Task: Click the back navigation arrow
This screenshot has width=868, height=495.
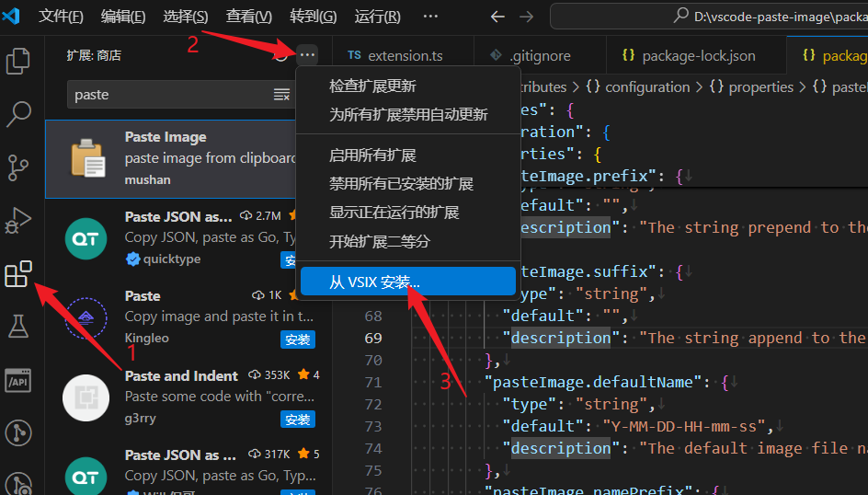Action: point(497,17)
